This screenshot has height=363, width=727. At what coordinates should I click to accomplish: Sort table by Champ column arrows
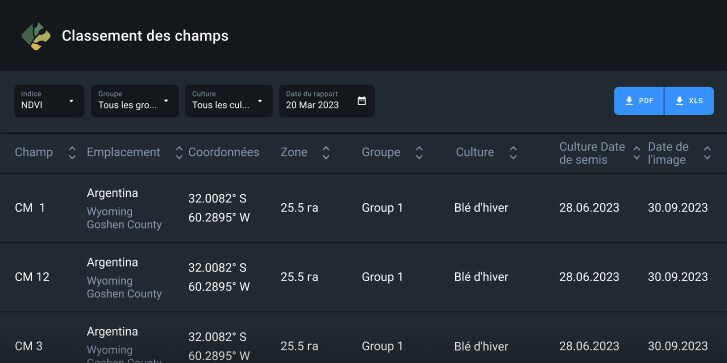pos(72,153)
